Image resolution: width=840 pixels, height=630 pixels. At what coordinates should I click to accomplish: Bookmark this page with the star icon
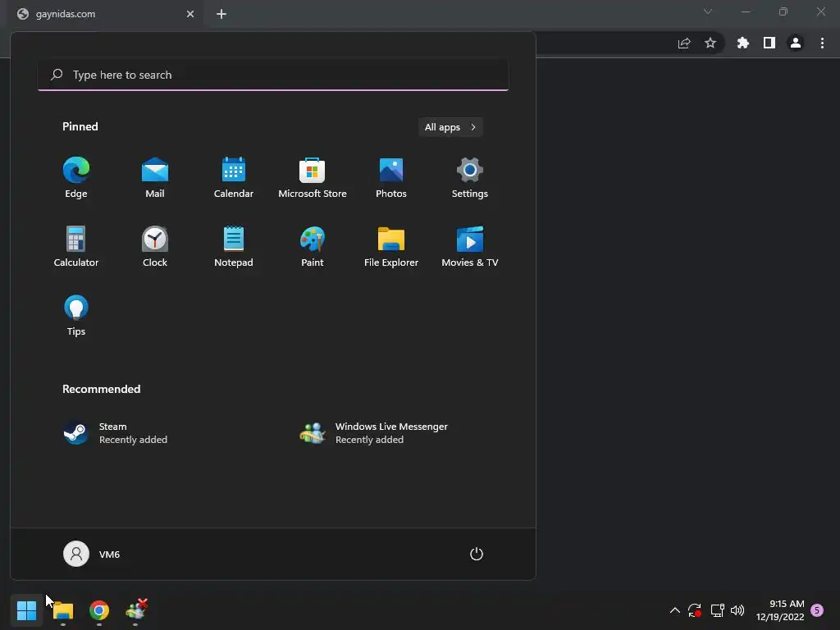(710, 43)
